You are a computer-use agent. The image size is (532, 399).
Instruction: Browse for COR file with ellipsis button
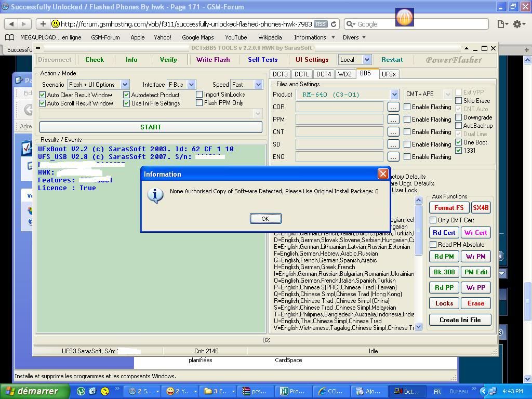coord(393,107)
